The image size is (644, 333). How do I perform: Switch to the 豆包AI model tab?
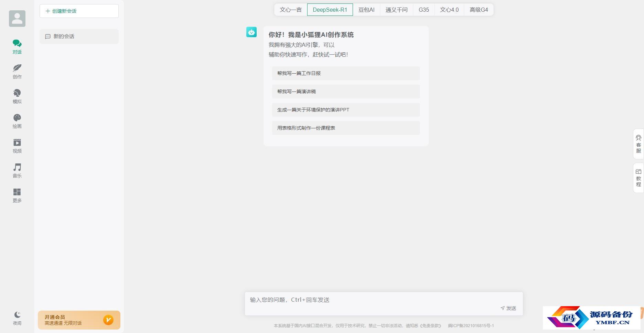pyautogui.click(x=366, y=10)
